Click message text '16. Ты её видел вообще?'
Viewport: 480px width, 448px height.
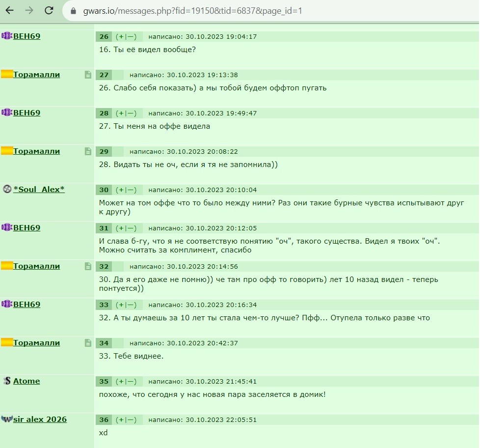point(147,49)
